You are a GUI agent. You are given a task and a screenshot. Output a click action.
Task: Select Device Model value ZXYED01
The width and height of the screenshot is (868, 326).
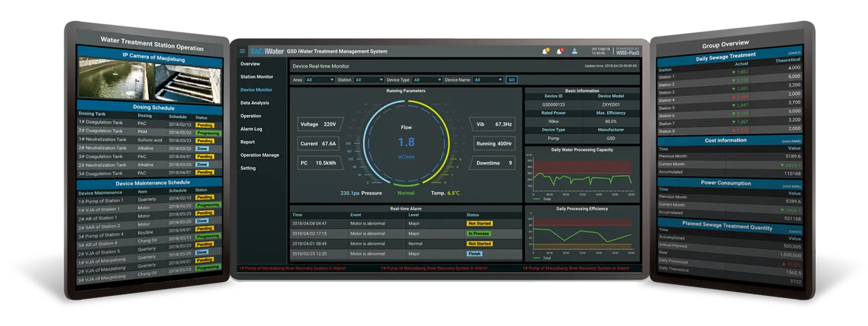[611, 104]
